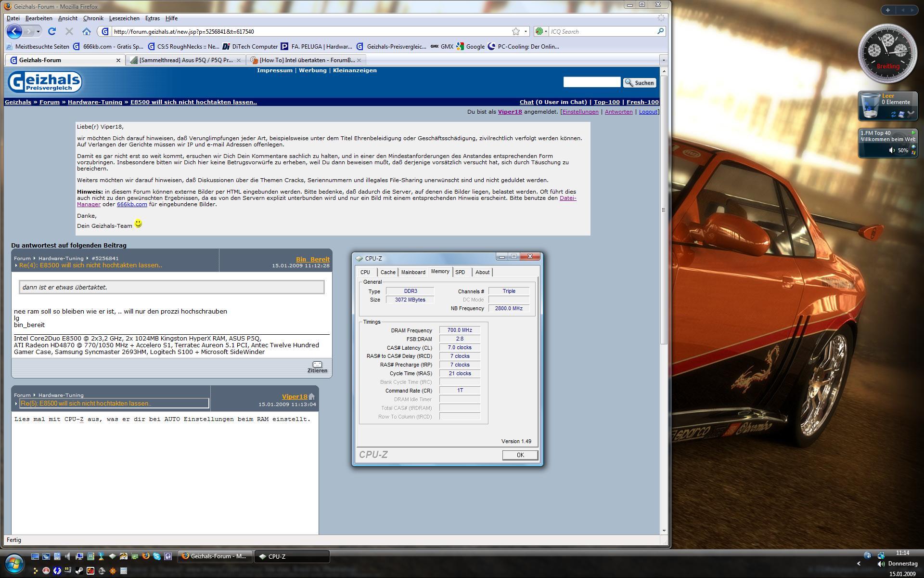The width and height of the screenshot is (924, 578).
Task: Show hidden tray icons with the arrow
Action: point(859,564)
